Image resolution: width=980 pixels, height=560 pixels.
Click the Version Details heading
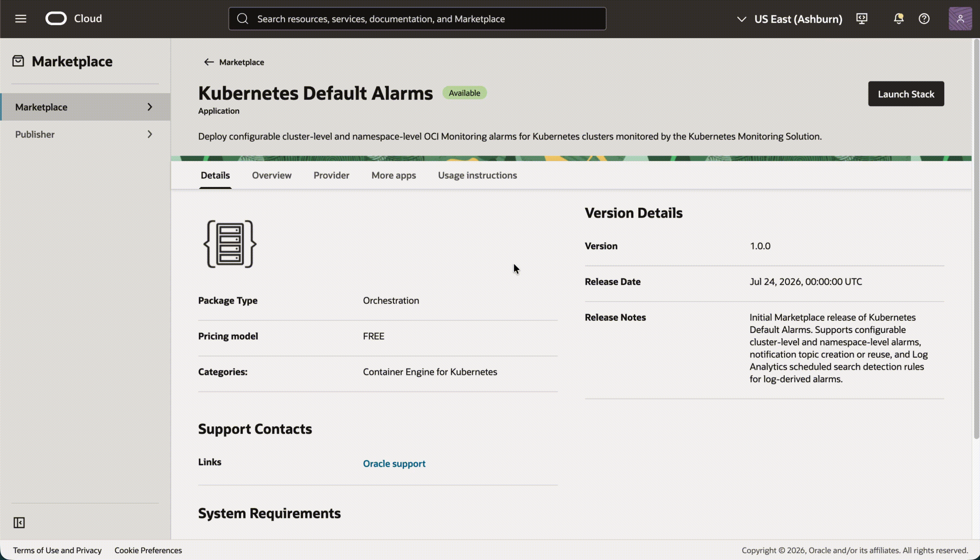633,213
